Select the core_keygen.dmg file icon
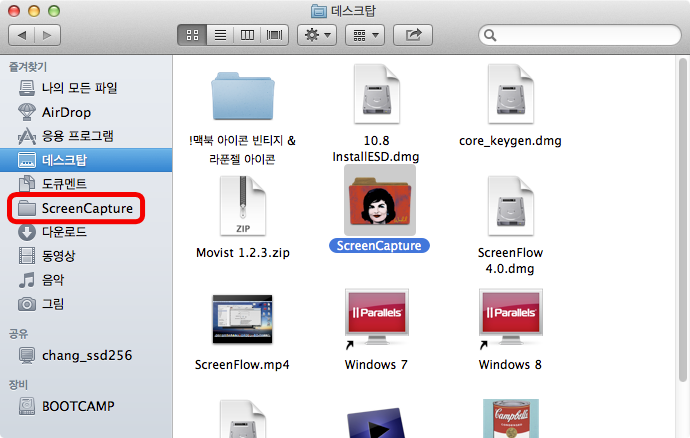The width and height of the screenshot is (690, 438). [510, 94]
